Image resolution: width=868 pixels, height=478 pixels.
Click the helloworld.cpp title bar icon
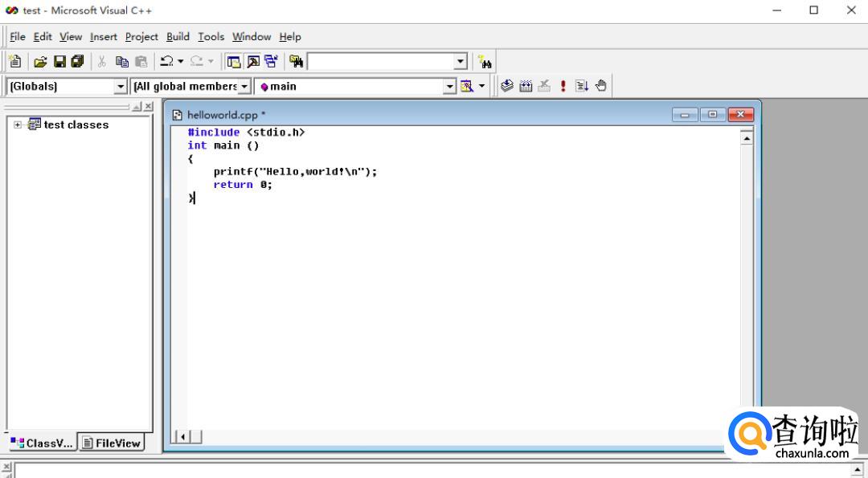click(177, 115)
